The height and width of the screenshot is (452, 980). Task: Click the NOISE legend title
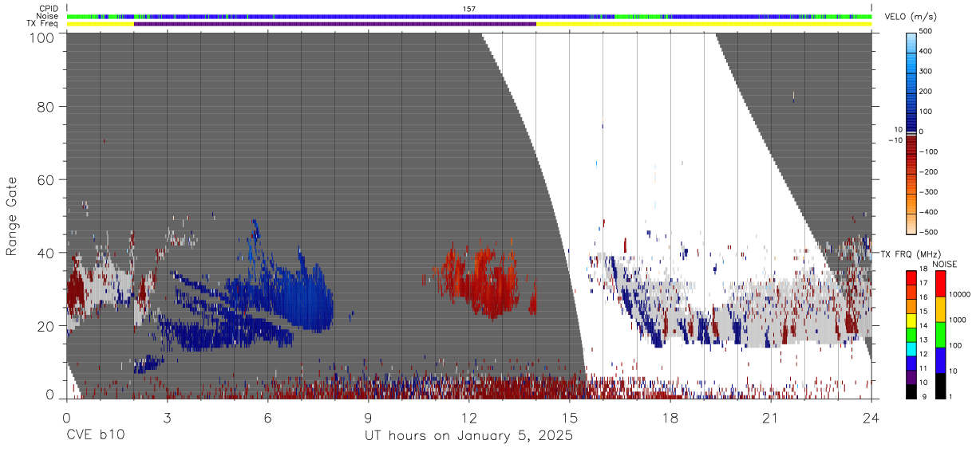tap(945, 264)
